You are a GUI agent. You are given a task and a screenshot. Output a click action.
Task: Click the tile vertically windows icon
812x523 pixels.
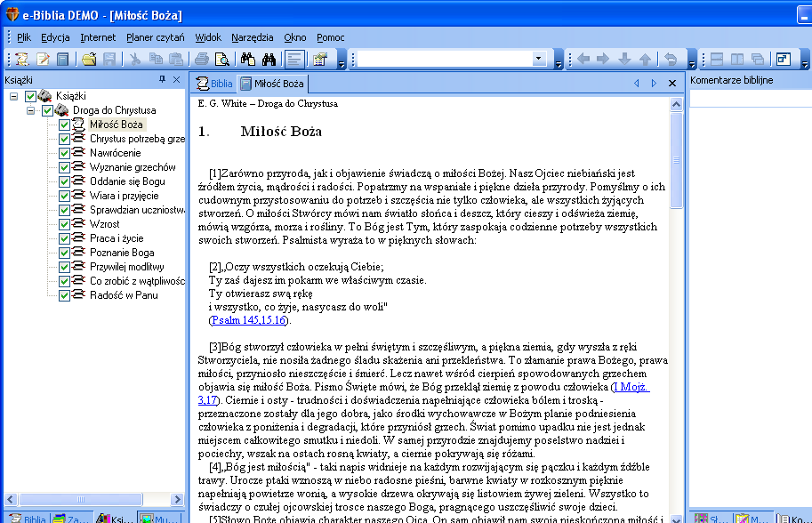[x=737, y=59]
